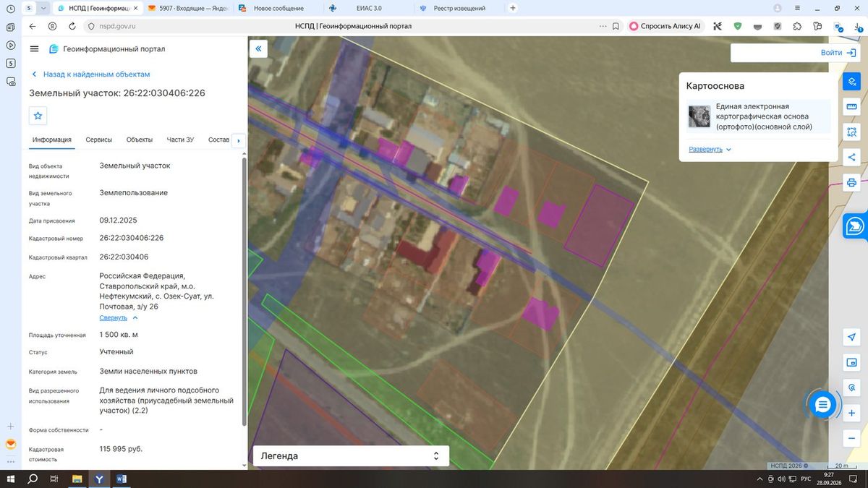
Task: Open the browser extensions puzzle icon
Action: pos(797,26)
